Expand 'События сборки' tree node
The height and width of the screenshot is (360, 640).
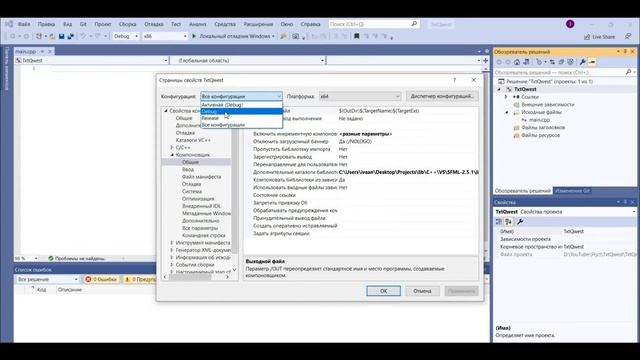[x=172, y=265]
